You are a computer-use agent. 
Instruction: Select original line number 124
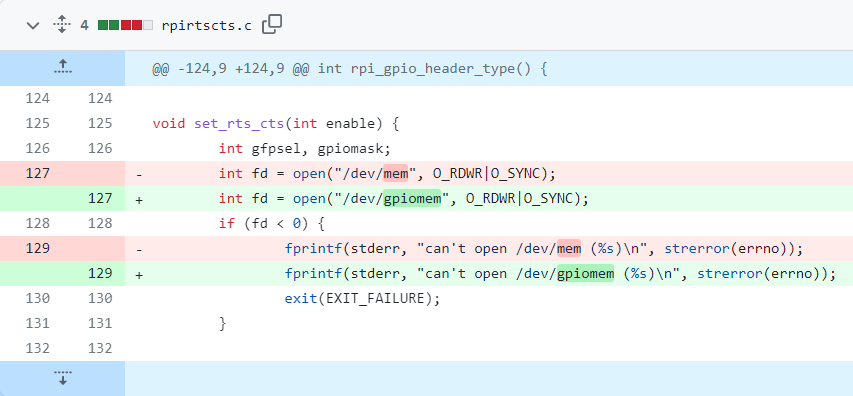point(38,98)
